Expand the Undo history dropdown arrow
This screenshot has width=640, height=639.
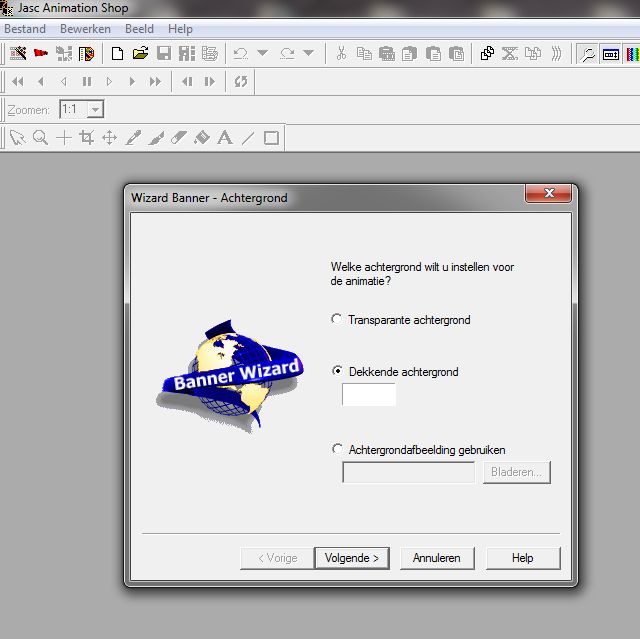click(262, 53)
